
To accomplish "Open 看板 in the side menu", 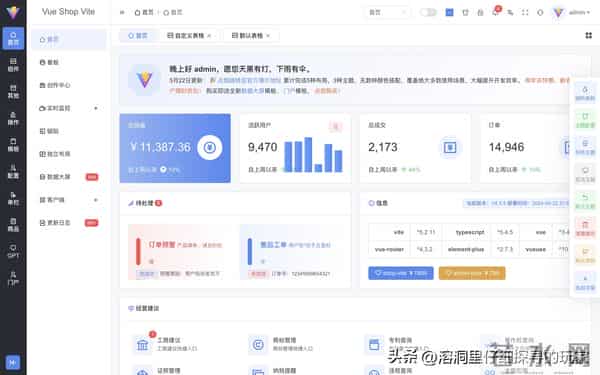I will pyautogui.click(x=68, y=62).
